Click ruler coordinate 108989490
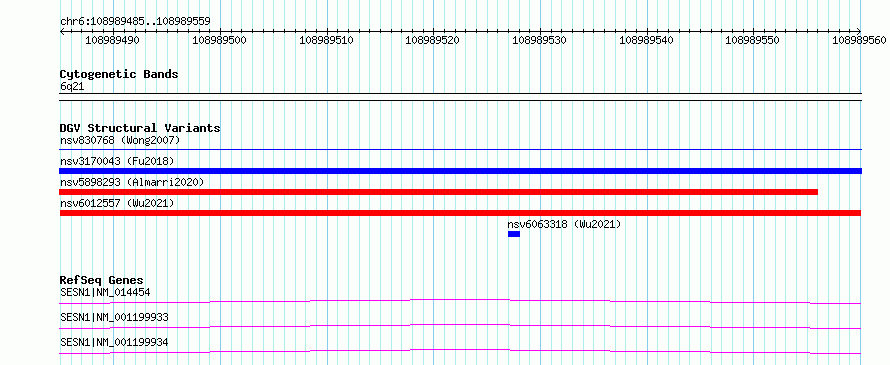 point(112,40)
